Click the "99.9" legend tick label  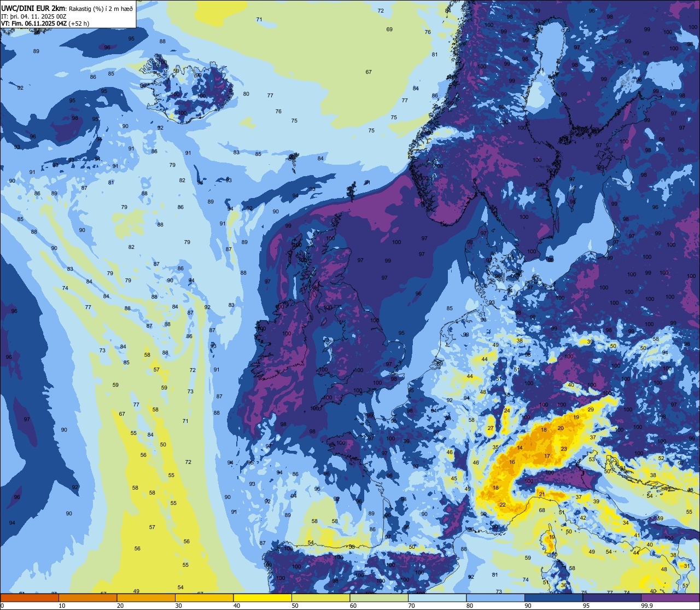tap(647, 606)
